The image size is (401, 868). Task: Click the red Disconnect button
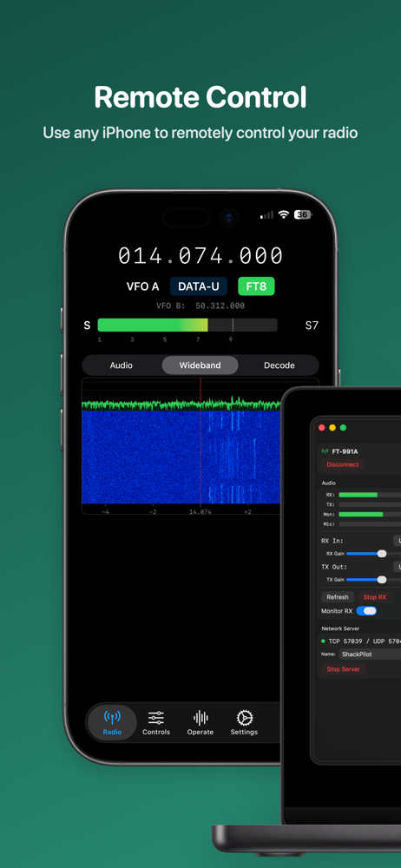(342, 465)
